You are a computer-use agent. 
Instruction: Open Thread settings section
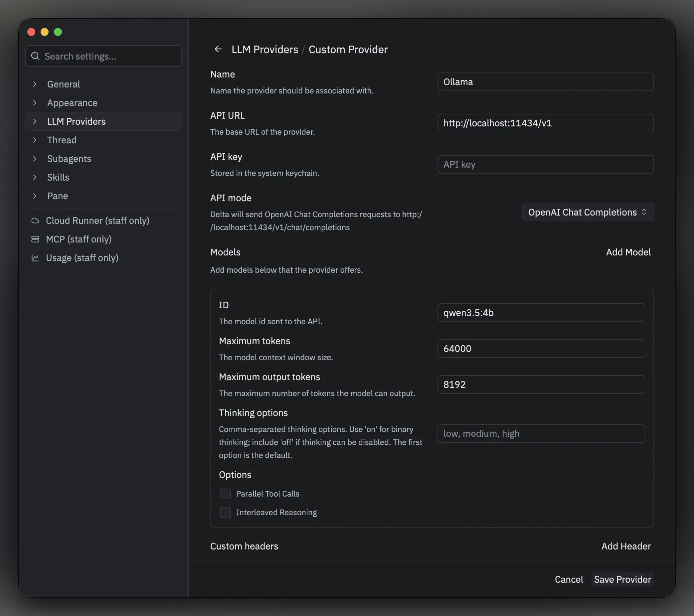(103, 140)
